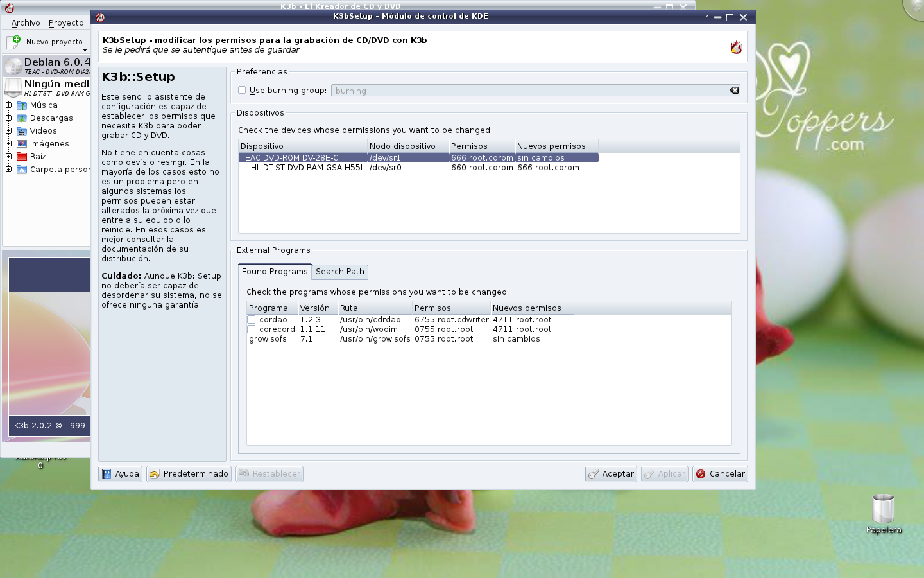Select the TEAC DVD-ROM DV-28E-C device row
924x578 pixels.
[x=418, y=158]
